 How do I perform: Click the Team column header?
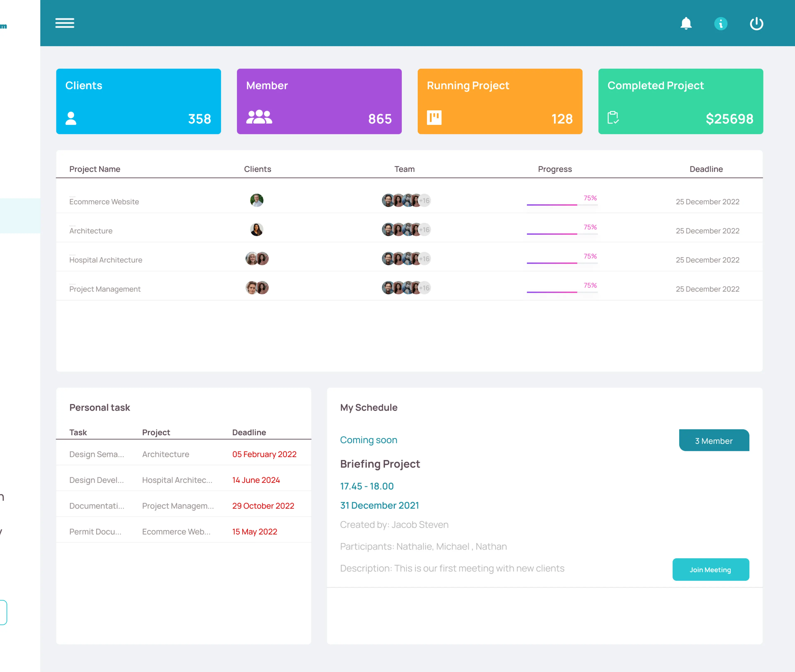tap(404, 169)
